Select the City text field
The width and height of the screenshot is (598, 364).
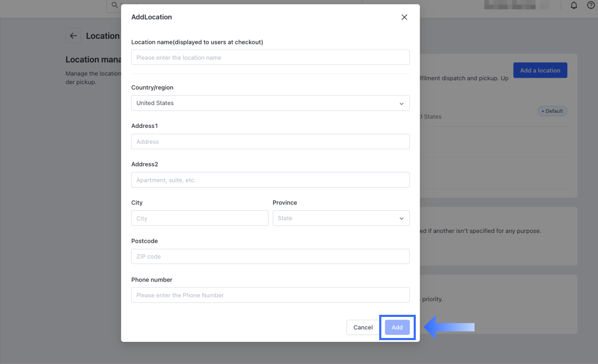click(199, 218)
